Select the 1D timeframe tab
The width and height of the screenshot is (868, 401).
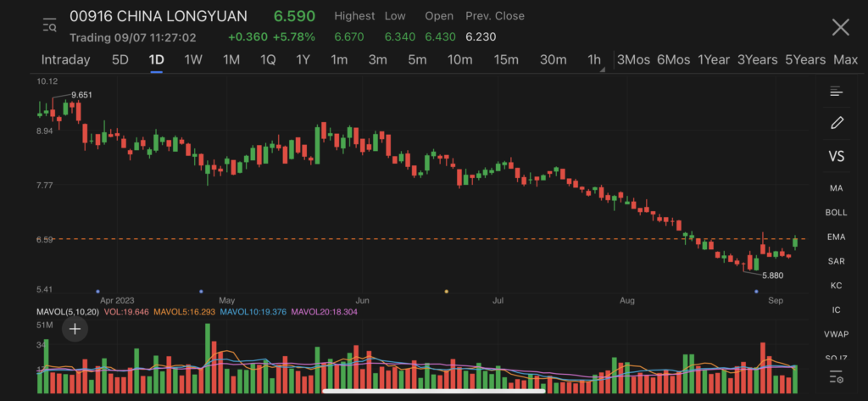[156, 60]
